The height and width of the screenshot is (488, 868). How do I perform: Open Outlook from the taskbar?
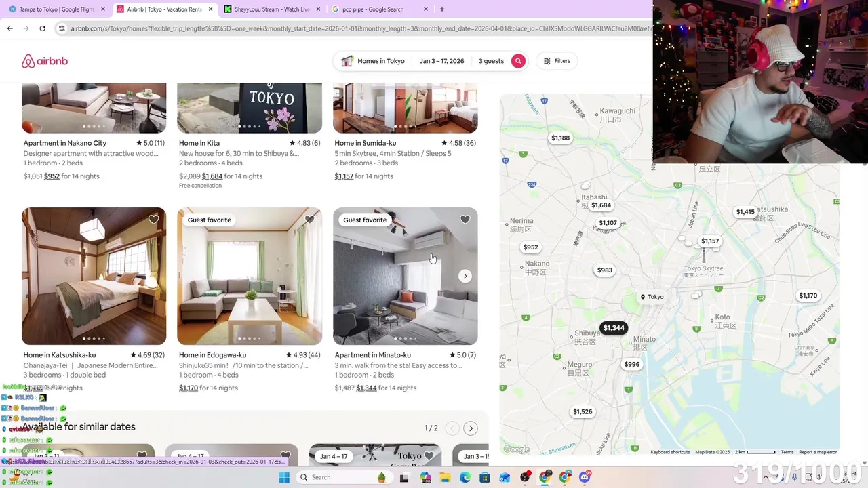[x=505, y=477]
